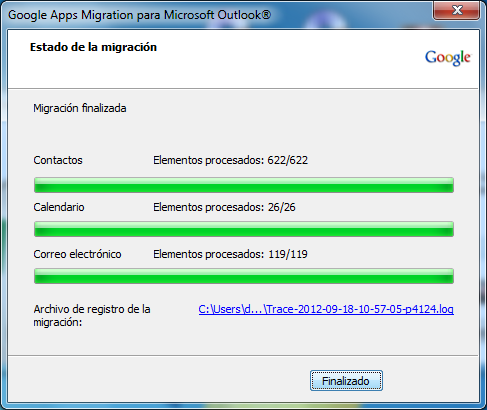This screenshot has width=487, height=410.
Task: Click the Migración finalizada status text
Action: (x=80, y=108)
